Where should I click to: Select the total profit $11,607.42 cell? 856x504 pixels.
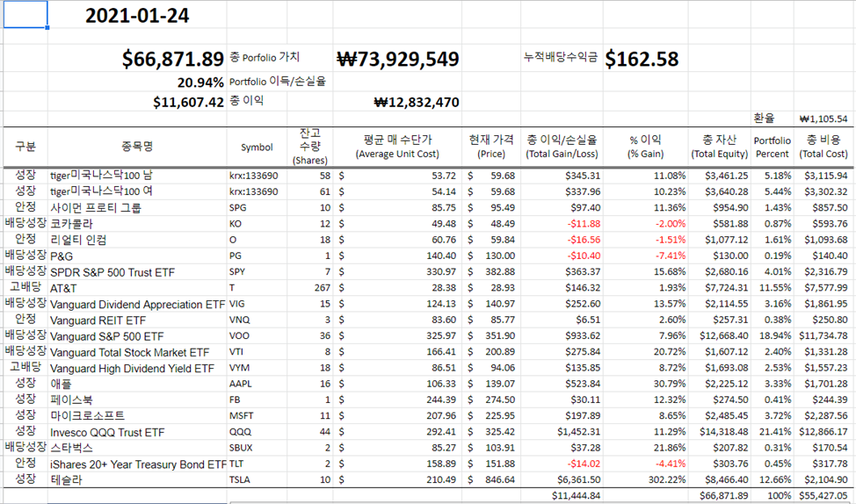(137, 102)
